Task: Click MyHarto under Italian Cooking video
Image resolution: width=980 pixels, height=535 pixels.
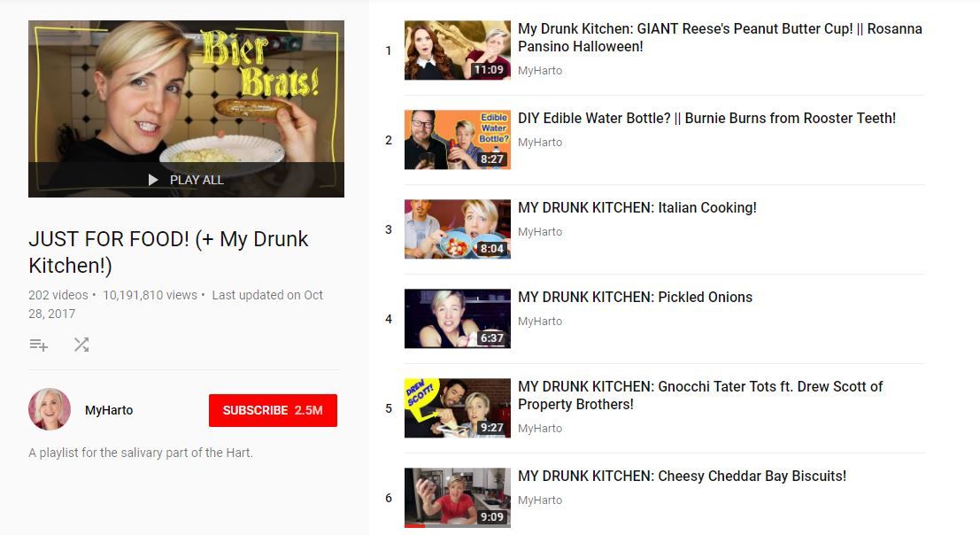Action: point(540,231)
